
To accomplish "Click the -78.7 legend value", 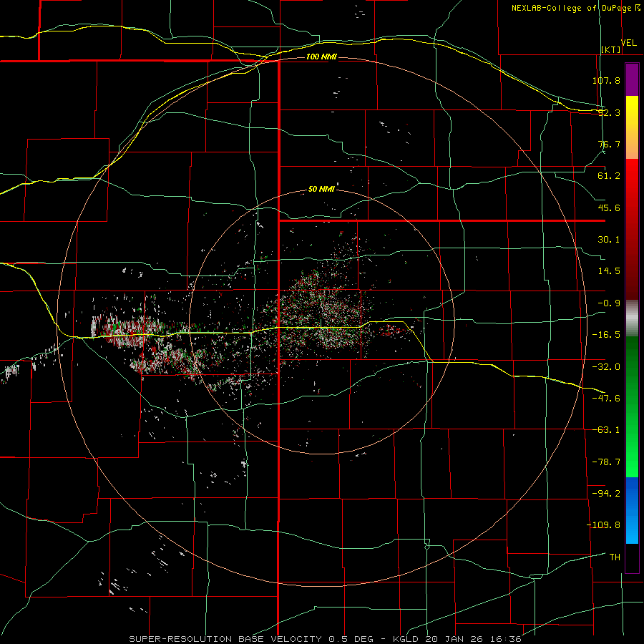I will [x=606, y=462].
